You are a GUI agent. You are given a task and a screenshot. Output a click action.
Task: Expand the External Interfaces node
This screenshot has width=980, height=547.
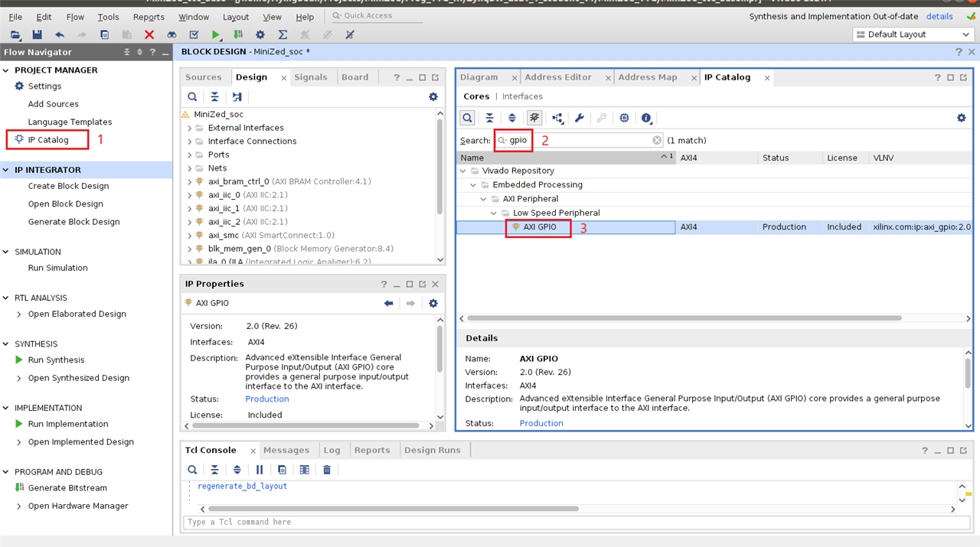tap(190, 128)
